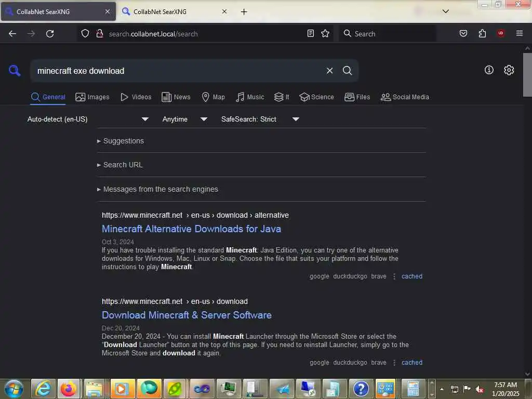Open more options dots for Alternative Downloads result

[x=394, y=276]
